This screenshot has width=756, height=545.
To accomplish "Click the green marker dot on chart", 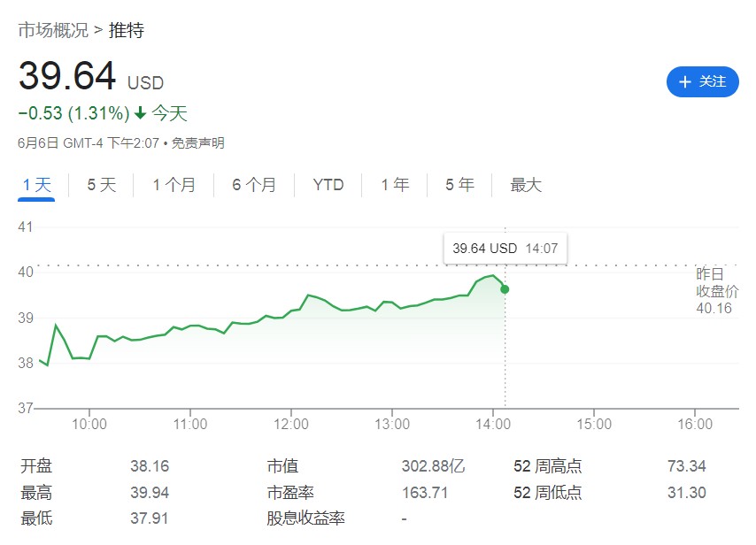I will (x=505, y=289).
